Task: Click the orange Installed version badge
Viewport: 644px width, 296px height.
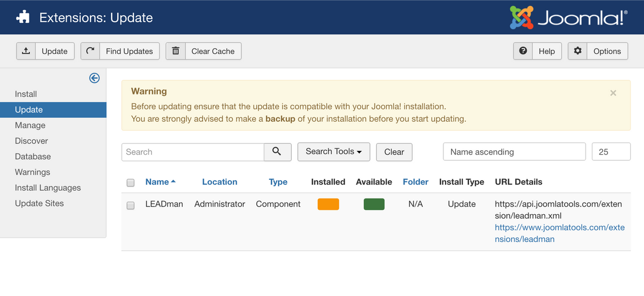Action: tap(328, 204)
